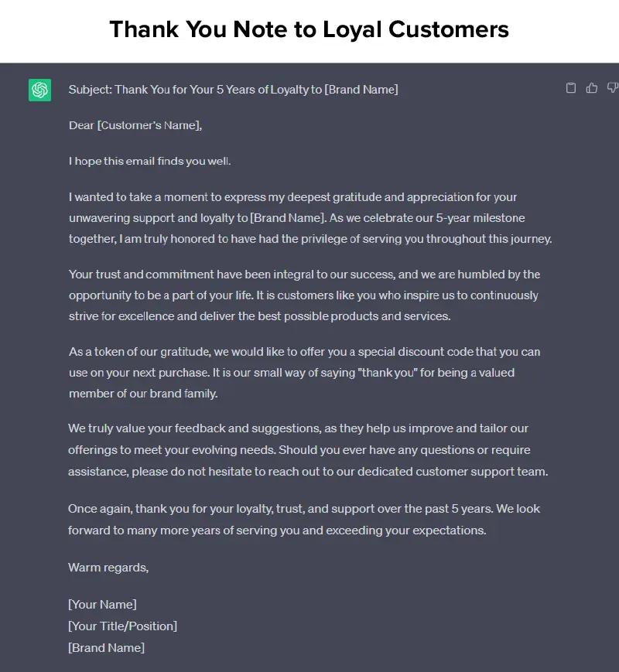619x672 pixels.
Task: Click the "[Brand Name]" placeholder in the subject
Action: coord(361,90)
